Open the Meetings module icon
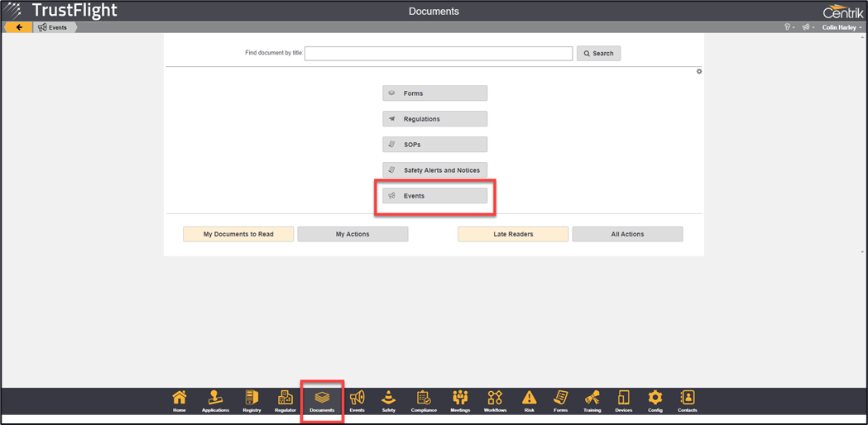This screenshot has height=425, width=868. coord(461,401)
